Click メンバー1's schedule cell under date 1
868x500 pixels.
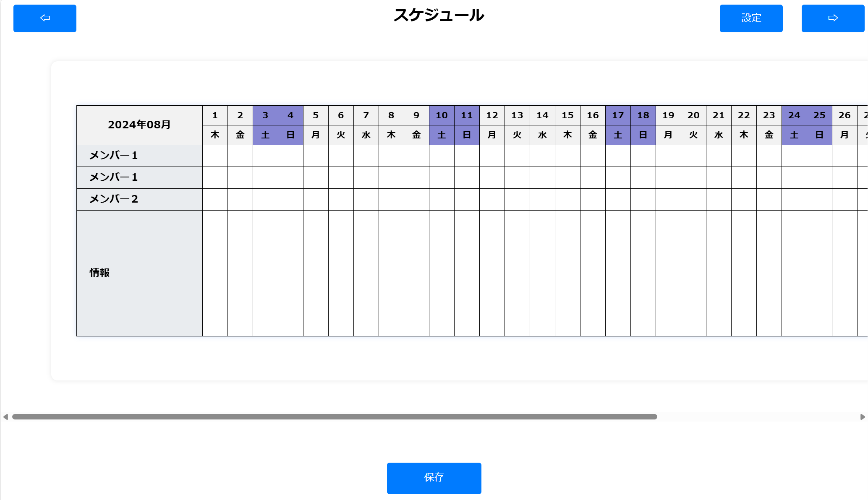[215, 155]
